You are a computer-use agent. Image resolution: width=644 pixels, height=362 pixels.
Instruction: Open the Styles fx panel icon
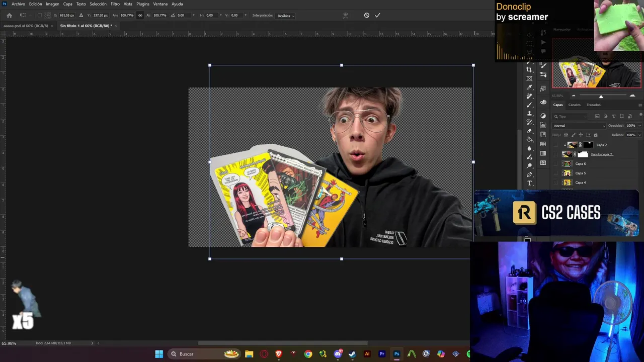click(543, 89)
